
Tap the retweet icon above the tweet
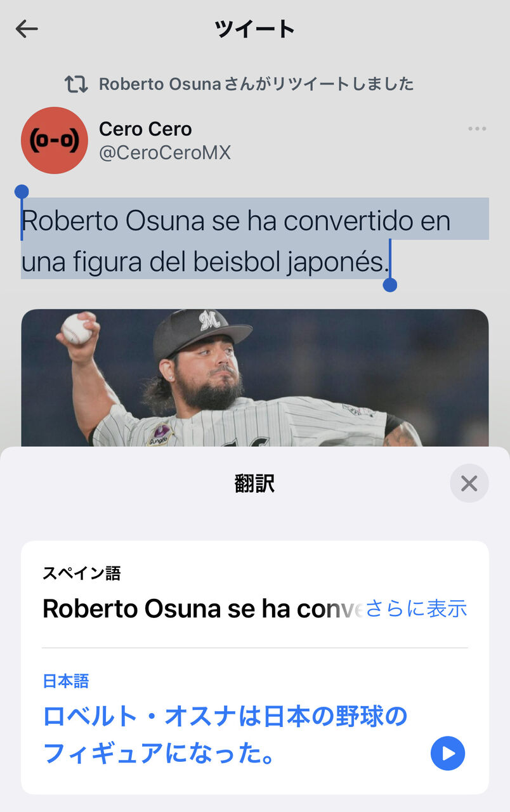(x=76, y=84)
